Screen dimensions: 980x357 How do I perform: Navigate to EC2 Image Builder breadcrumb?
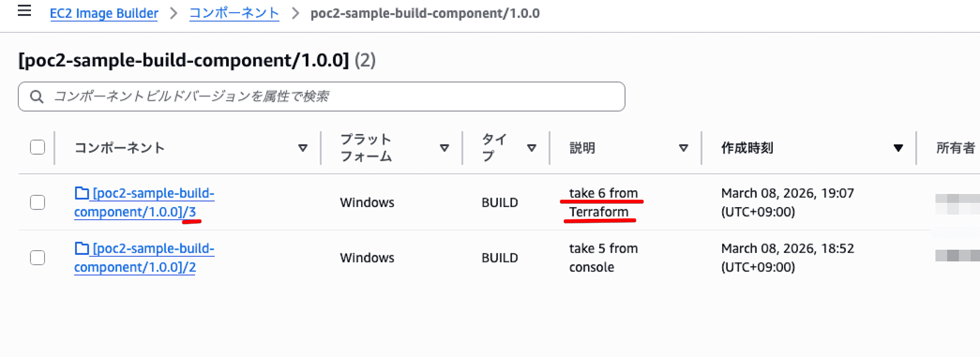coord(104,13)
